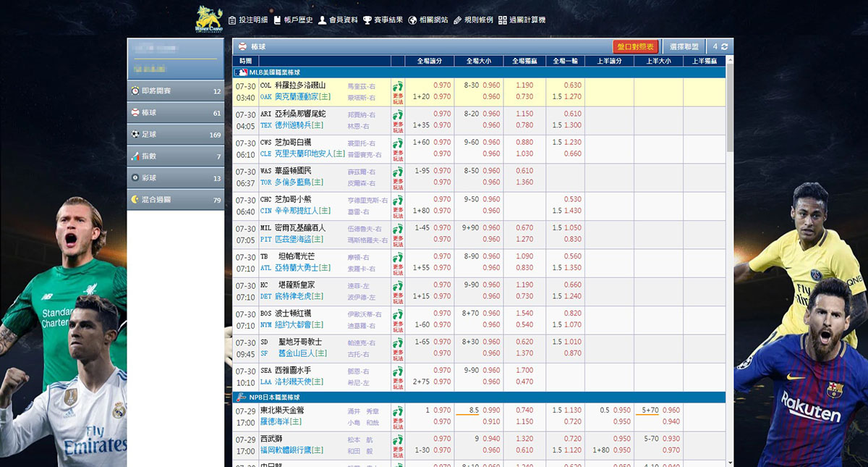
Task: Refresh the odds with the reload icon
Action: tap(724, 46)
